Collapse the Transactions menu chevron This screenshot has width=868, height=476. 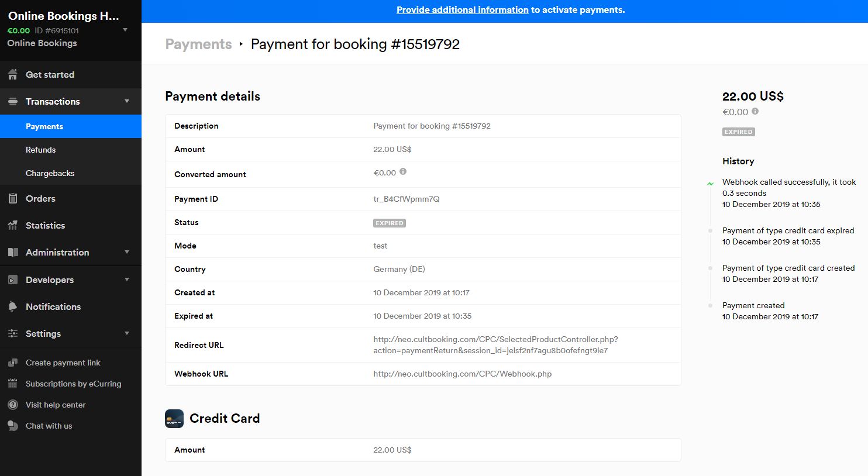tap(127, 101)
